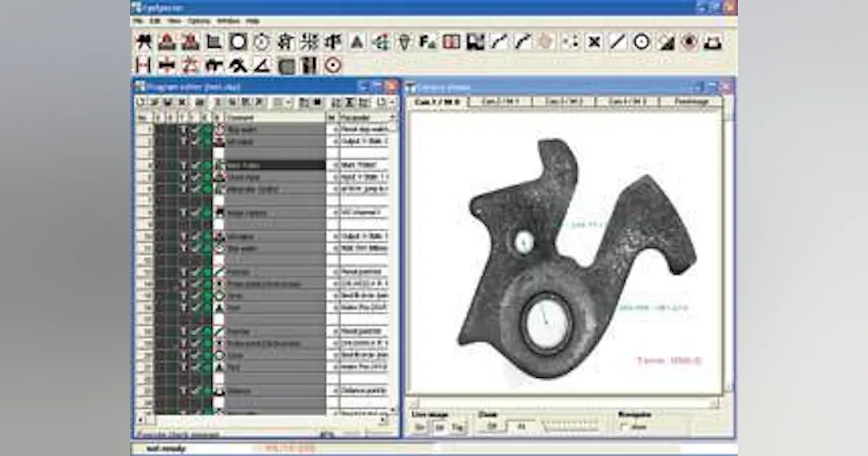Click the Zoom slider in camera window

pyautogui.click(x=571, y=427)
